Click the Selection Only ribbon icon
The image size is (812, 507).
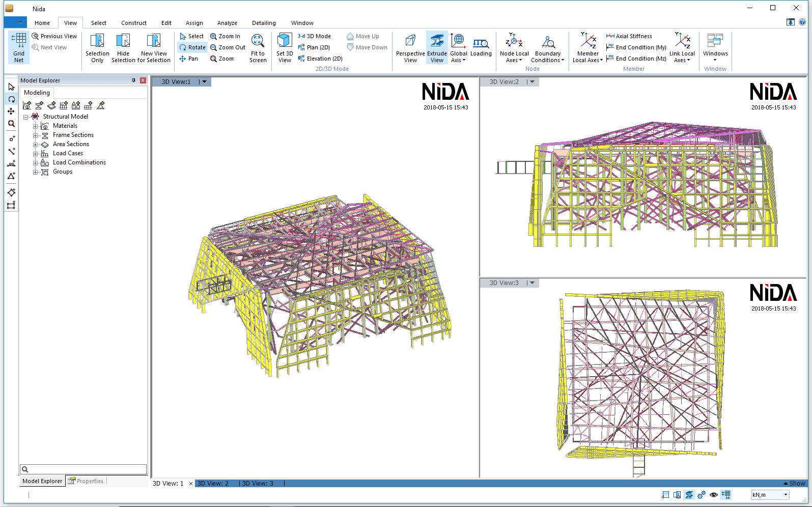(97, 48)
